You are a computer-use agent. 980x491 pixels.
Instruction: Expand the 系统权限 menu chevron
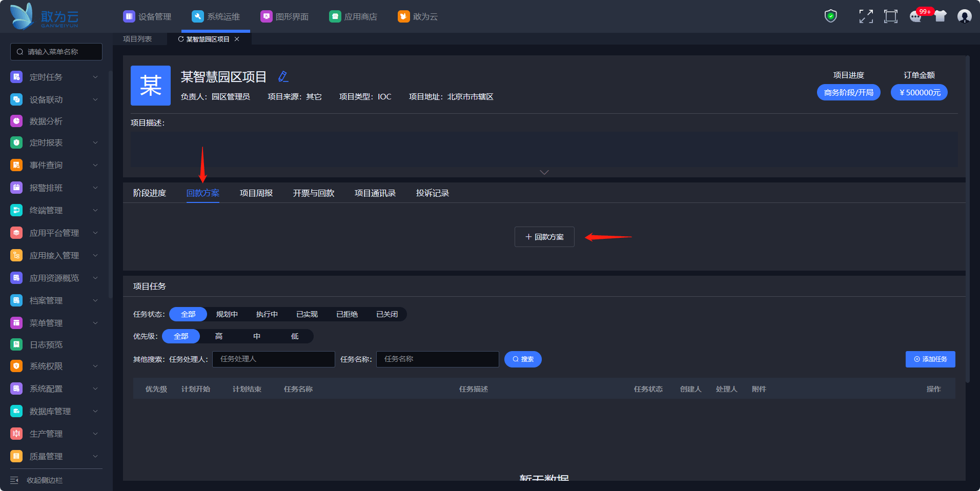click(95, 366)
